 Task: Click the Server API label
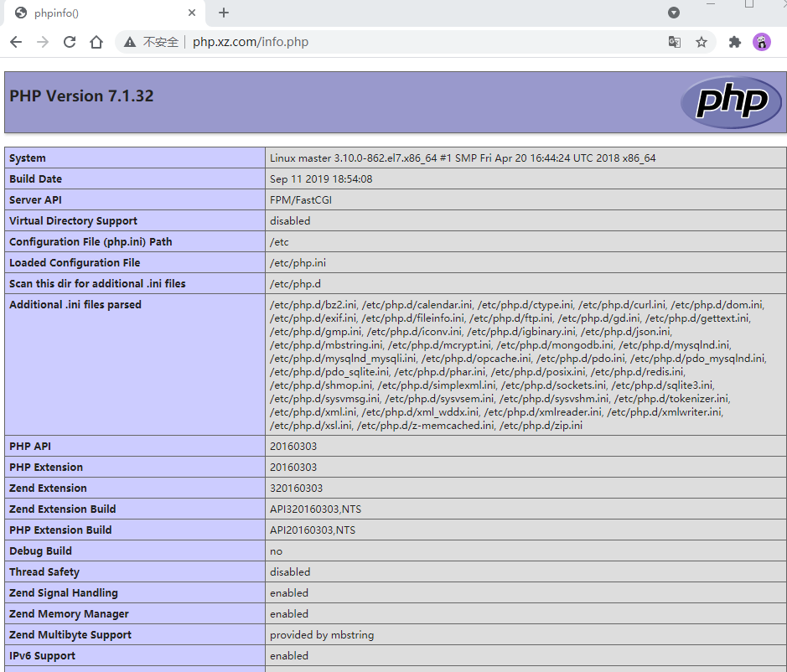coord(36,200)
